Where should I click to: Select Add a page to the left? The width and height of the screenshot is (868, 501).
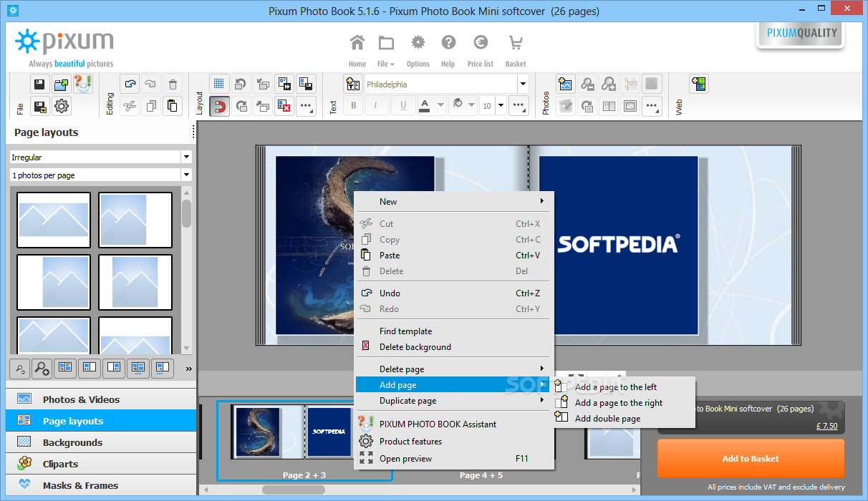click(x=624, y=387)
